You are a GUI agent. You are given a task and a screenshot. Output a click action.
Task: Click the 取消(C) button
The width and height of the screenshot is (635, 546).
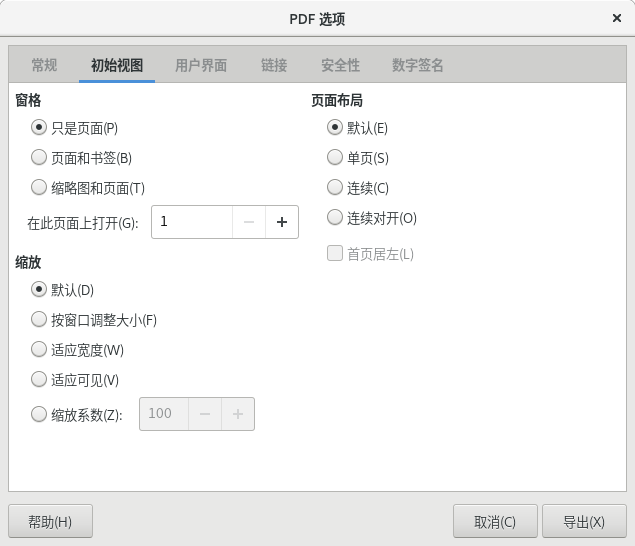[495, 521]
